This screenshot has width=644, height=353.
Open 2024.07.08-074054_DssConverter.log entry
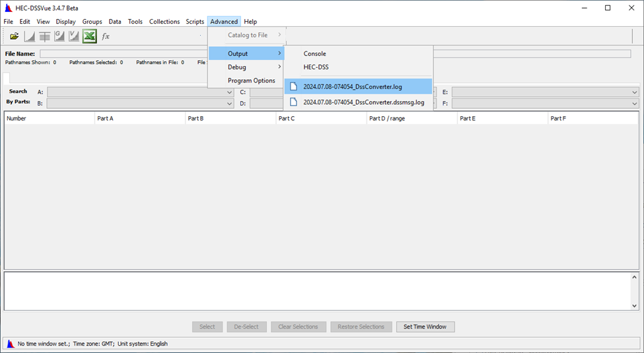[x=358, y=86]
